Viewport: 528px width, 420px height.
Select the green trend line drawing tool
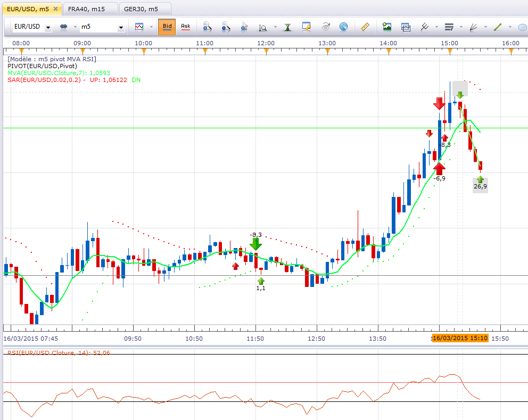498,27
